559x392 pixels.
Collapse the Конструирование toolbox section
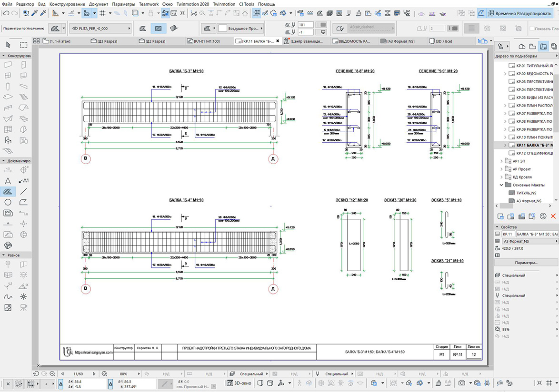point(3,56)
